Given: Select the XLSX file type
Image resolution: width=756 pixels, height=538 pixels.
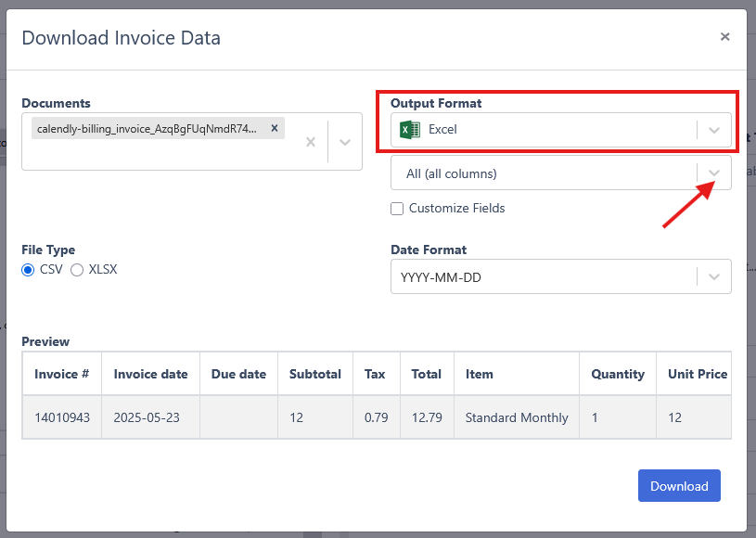Looking at the screenshot, I should (77, 270).
